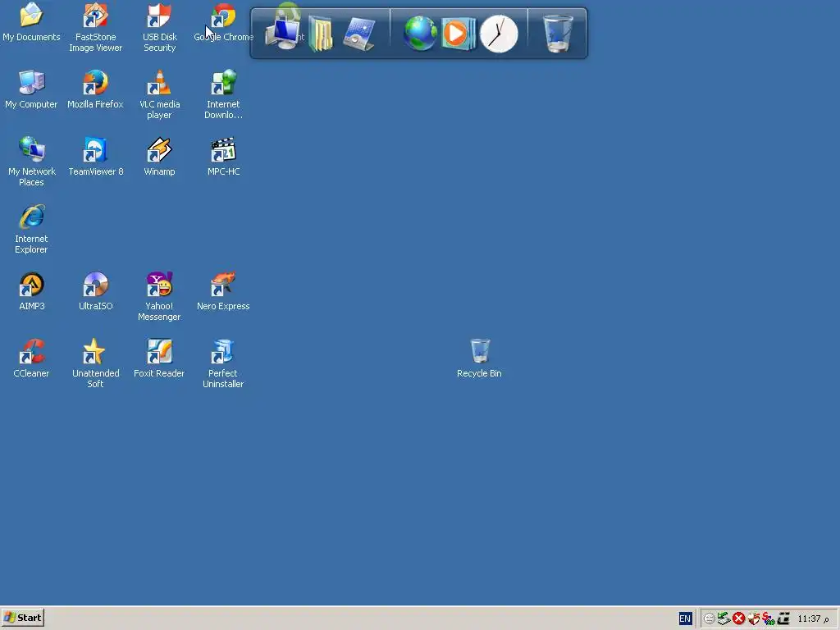Viewport: 840px width, 630px height.
Task: Select the Recycle Bin on the desktop
Action: pyautogui.click(x=479, y=358)
